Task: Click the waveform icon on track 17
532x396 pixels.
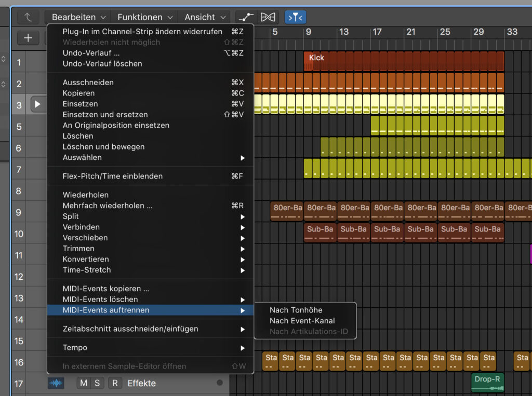Action: [x=56, y=383]
